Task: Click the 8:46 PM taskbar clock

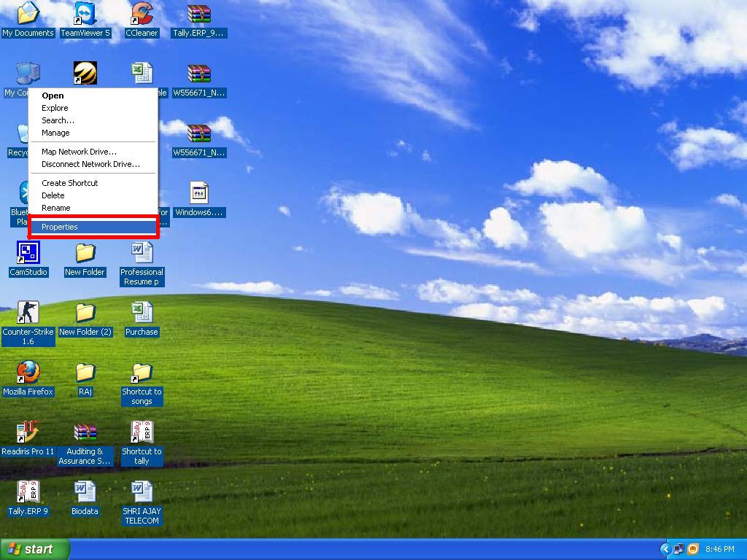Action: coord(720,549)
